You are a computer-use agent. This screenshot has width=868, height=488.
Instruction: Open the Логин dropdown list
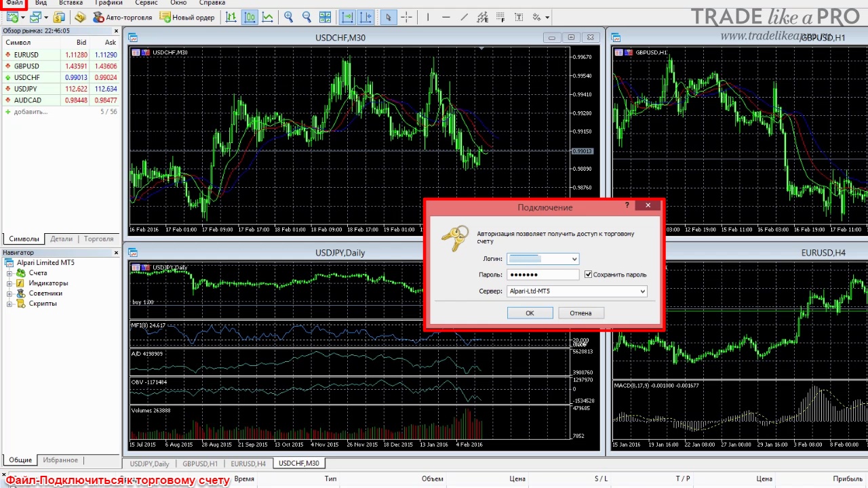(x=574, y=259)
